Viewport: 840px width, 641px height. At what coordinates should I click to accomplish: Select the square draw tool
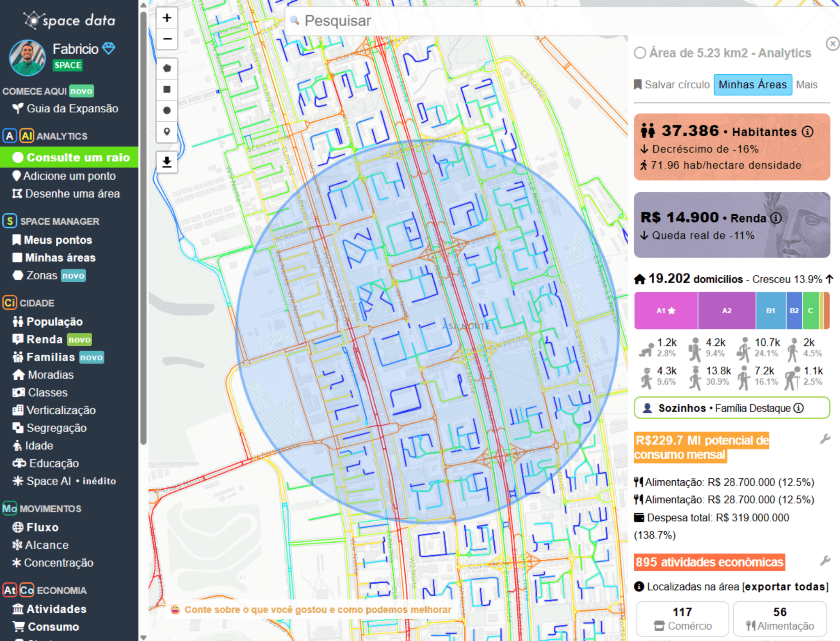pos(167,89)
